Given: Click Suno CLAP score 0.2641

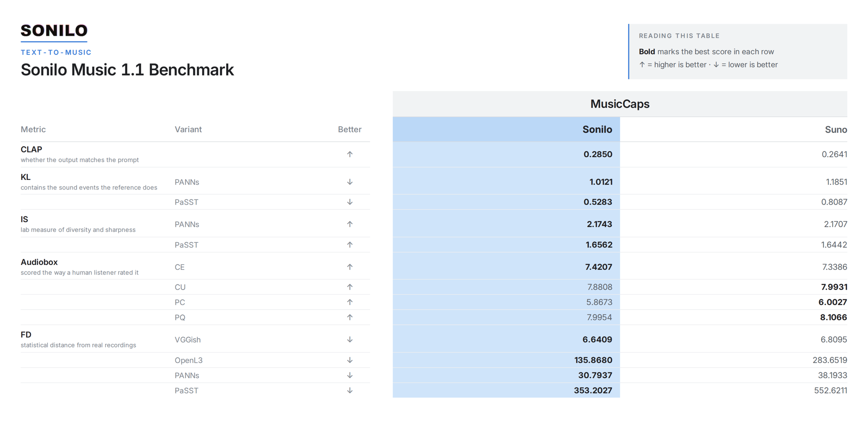Looking at the screenshot, I should tap(835, 154).
